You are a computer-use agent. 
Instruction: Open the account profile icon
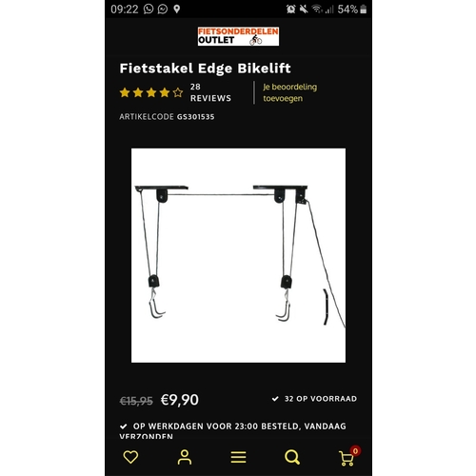(185, 457)
